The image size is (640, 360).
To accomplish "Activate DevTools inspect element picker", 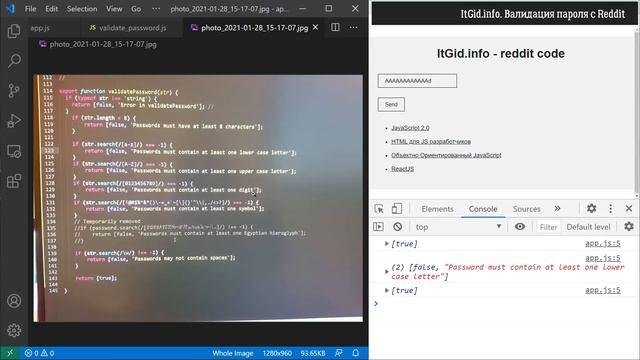I will [379, 209].
